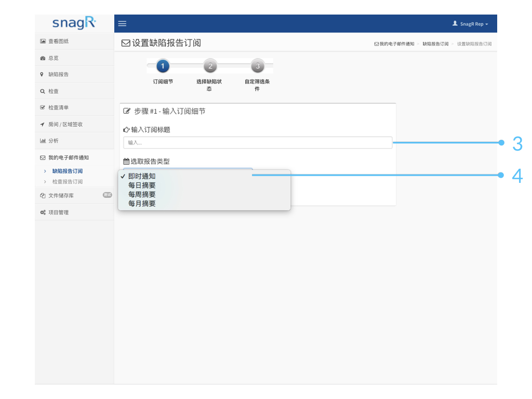
Task: Open 检查清单 in the sidebar
Action: coord(74,108)
